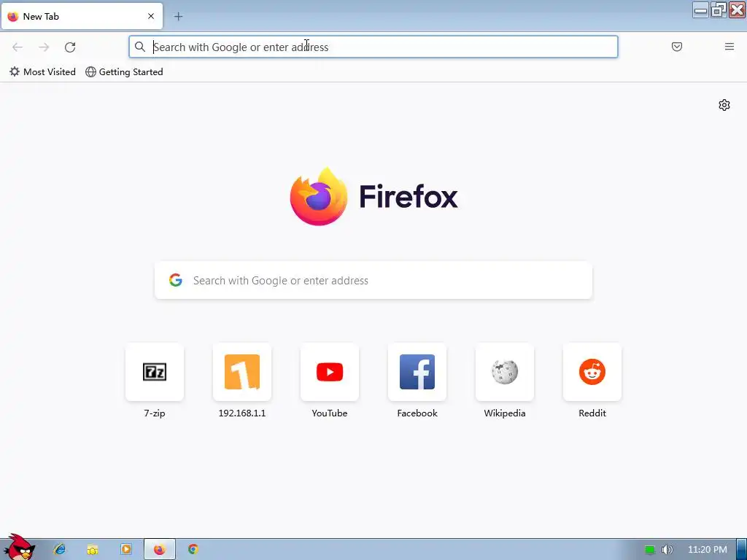Open new tab page personalize gear
Screen dimensions: 747x560
tap(724, 105)
